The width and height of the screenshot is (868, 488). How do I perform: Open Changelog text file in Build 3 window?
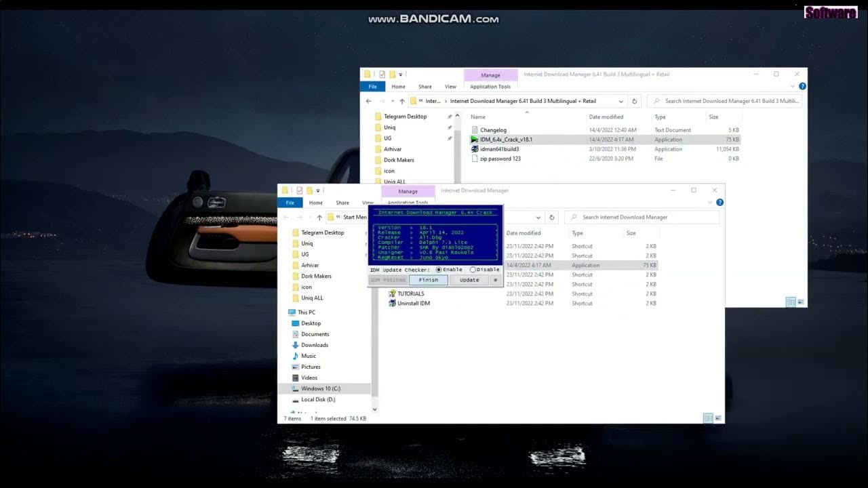click(x=493, y=130)
